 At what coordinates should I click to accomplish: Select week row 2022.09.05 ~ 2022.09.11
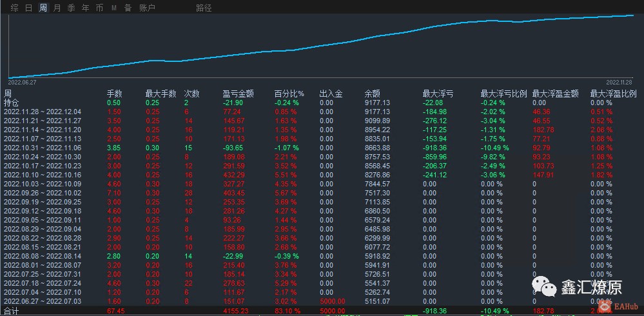pyautogui.click(x=43, y=221)
